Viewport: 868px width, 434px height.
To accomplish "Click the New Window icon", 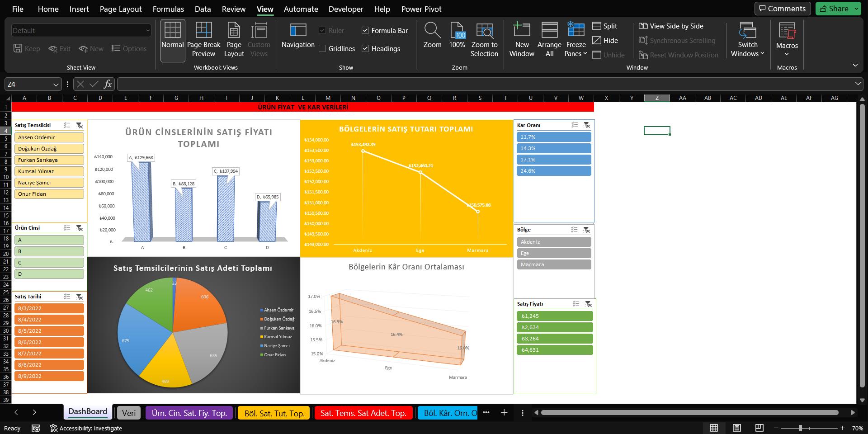I will 522,31.
